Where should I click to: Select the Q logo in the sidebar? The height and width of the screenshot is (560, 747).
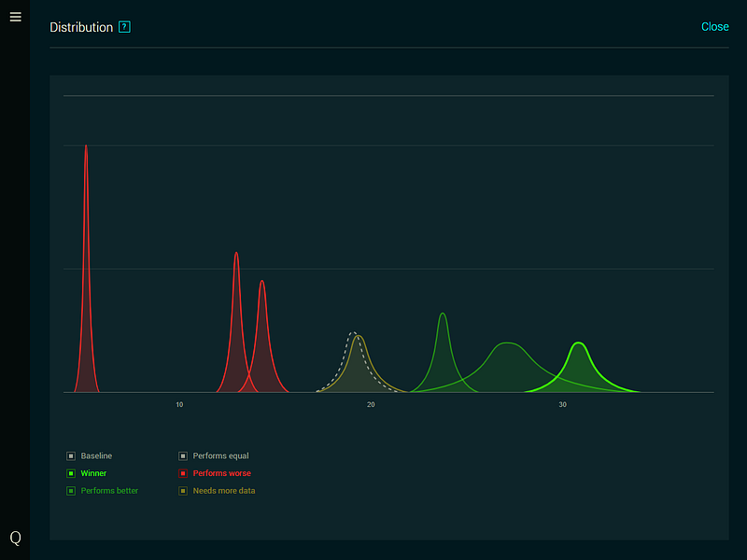[14, 538]
